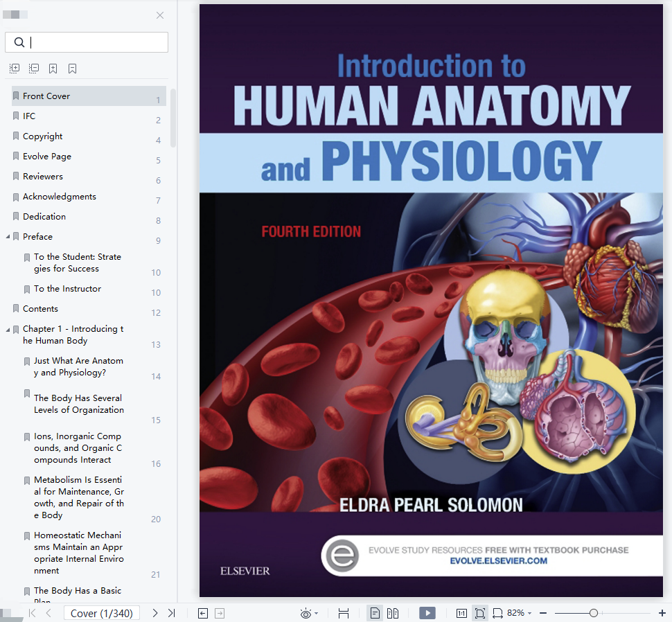Open the 'To the Instructor' bookmark
The width and height of the screenshot is (672, 622).
coord(67,289)
